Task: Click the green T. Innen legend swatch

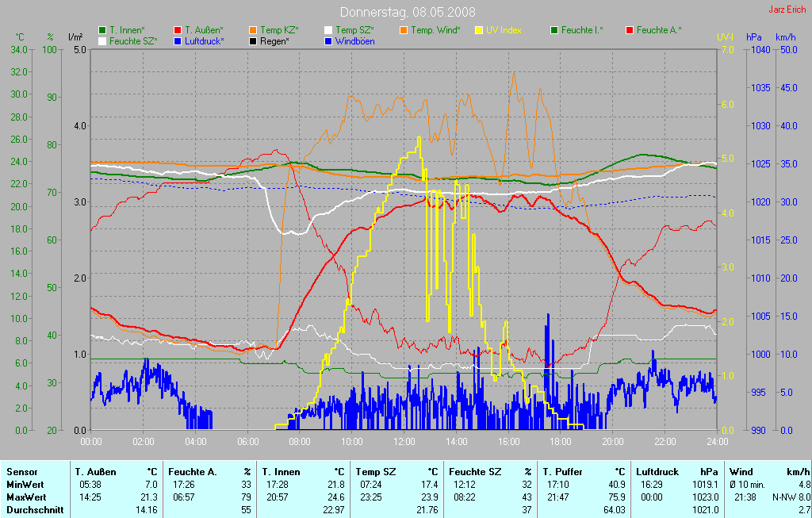Action: (x=102, y=30)
